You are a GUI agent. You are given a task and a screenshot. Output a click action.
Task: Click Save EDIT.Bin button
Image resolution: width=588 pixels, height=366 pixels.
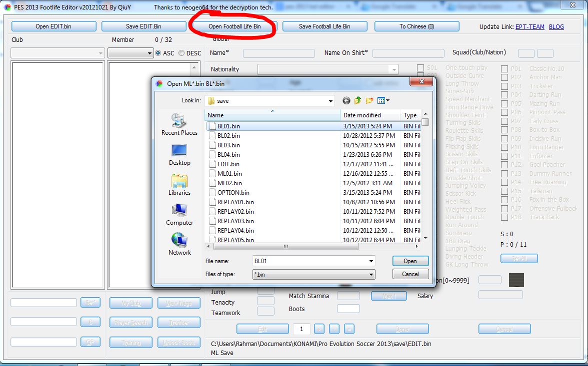tap(143, 26)
